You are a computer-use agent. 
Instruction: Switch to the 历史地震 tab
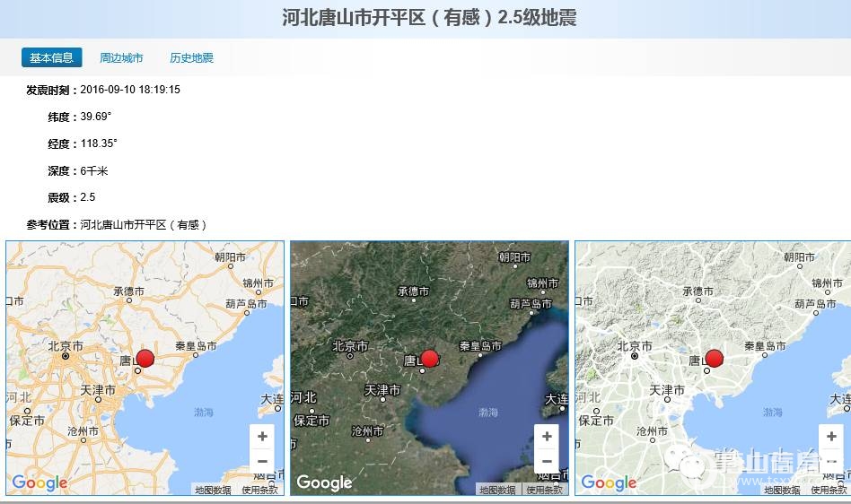click(x=191, y=58)
